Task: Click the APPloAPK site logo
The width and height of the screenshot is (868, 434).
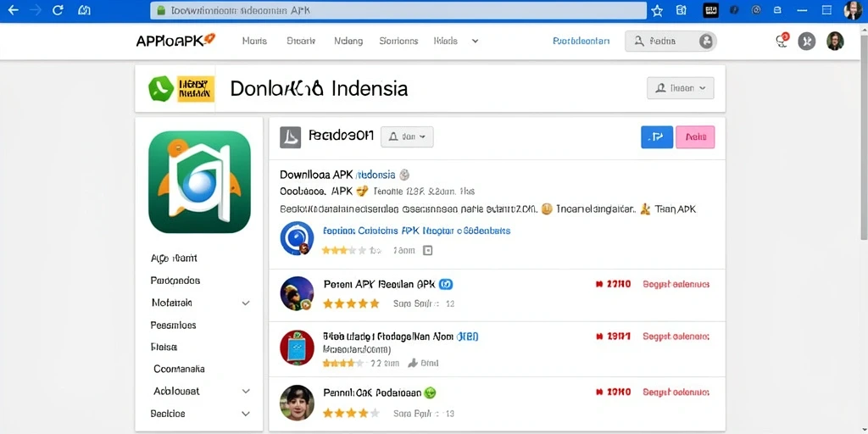Action: click(x=175, y=41)
